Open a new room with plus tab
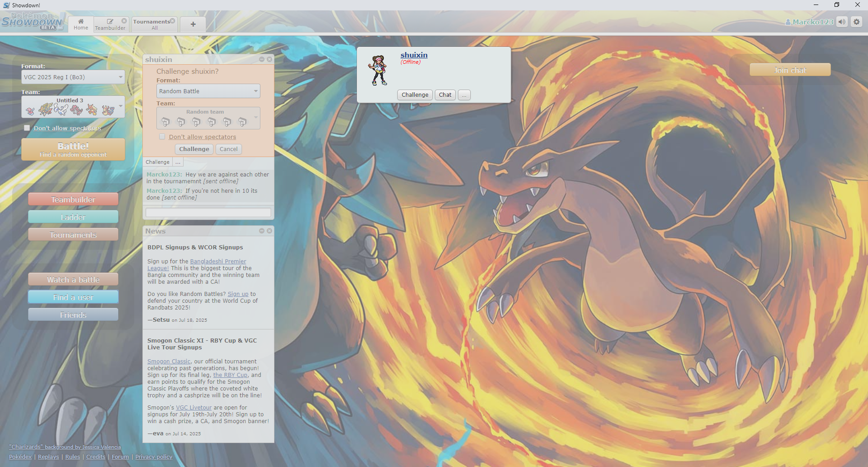Viewport: 868px width, 467px height. (x=193, y=24)
